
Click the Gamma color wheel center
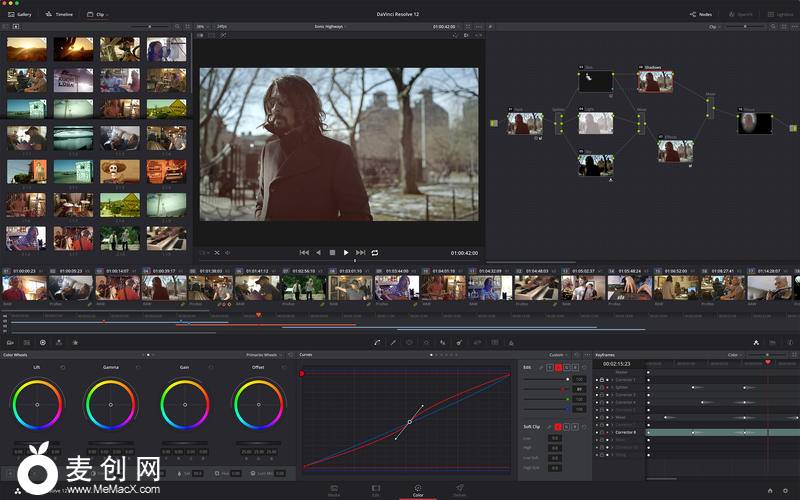tap(111, 405)
